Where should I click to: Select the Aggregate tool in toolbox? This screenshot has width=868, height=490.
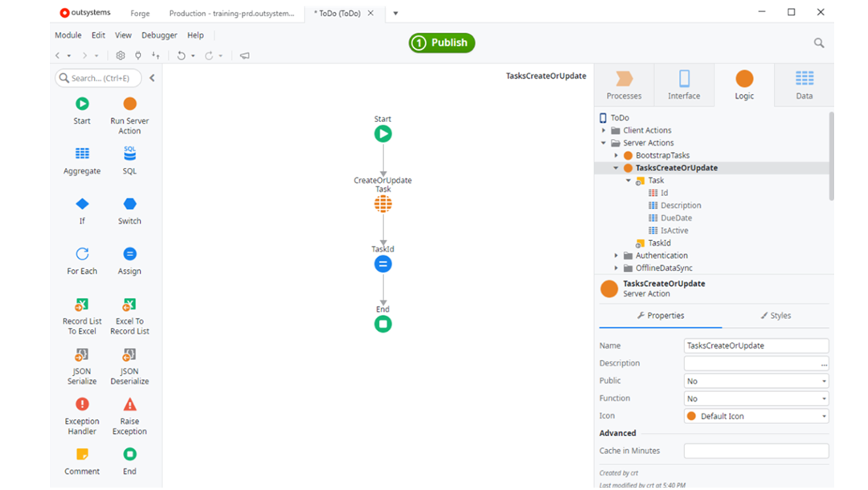(x=82, y=154)
